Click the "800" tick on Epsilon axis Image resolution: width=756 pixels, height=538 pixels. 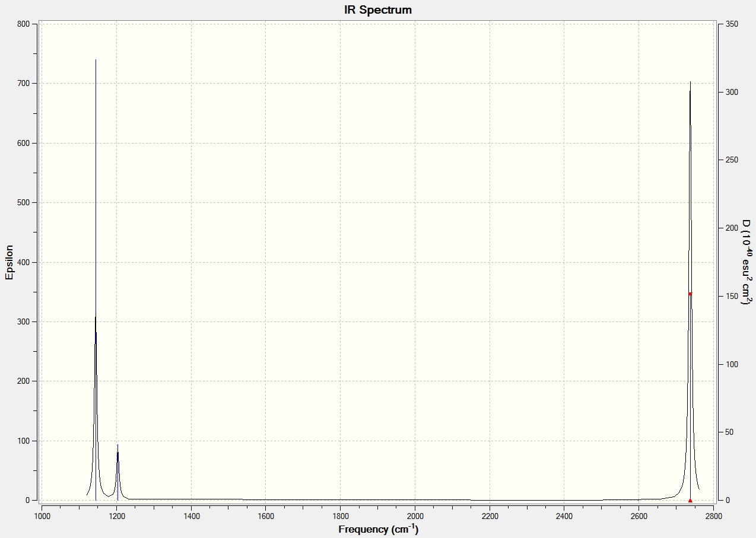pyautogui.click(x=24, y=24)
